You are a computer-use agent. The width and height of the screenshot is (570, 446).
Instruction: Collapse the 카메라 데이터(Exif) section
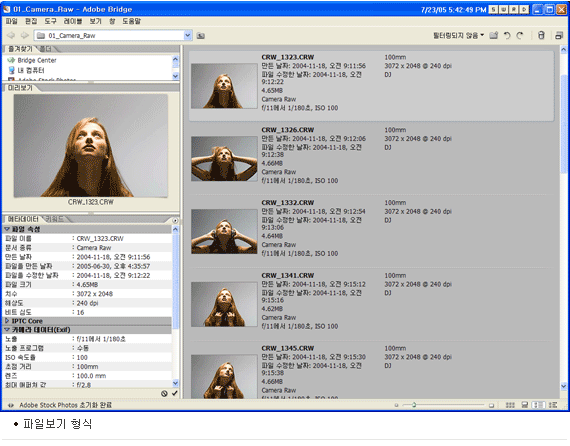pyautogui.click(x=7, y=330)
